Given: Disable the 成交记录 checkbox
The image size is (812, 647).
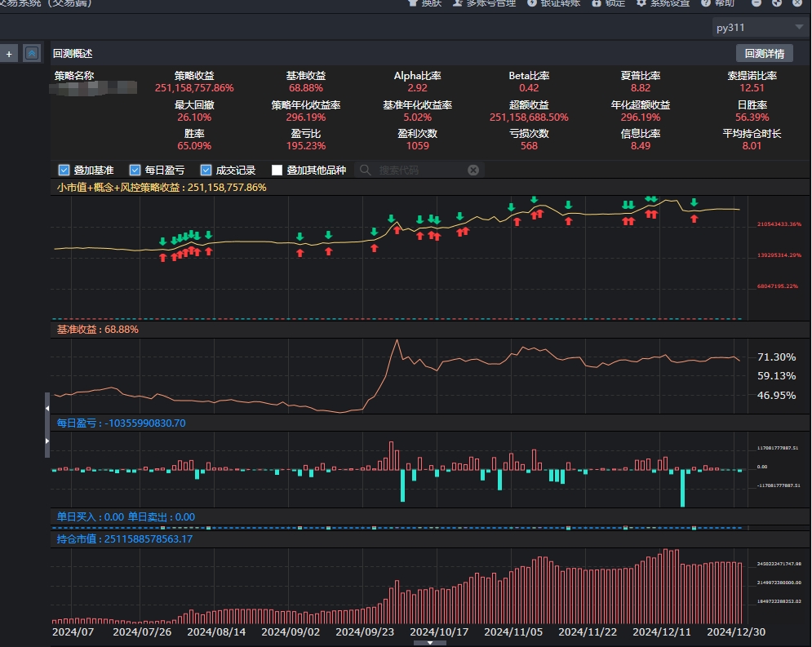Looking at the screenshot, I should point(206,171).
